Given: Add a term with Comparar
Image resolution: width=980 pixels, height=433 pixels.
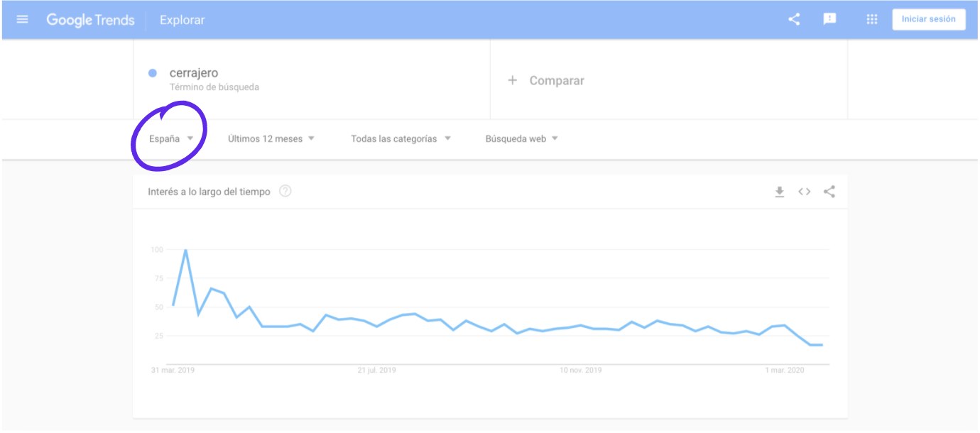Looking at the screenshot, I should (557, 81).
